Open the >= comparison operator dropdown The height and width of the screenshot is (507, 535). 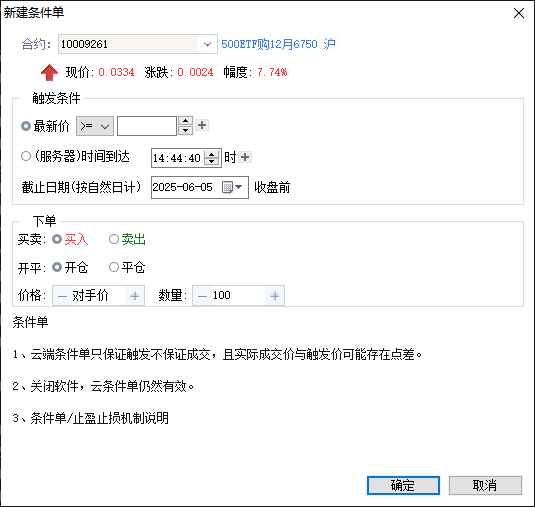pyautogui.click(x=95, y=126)
